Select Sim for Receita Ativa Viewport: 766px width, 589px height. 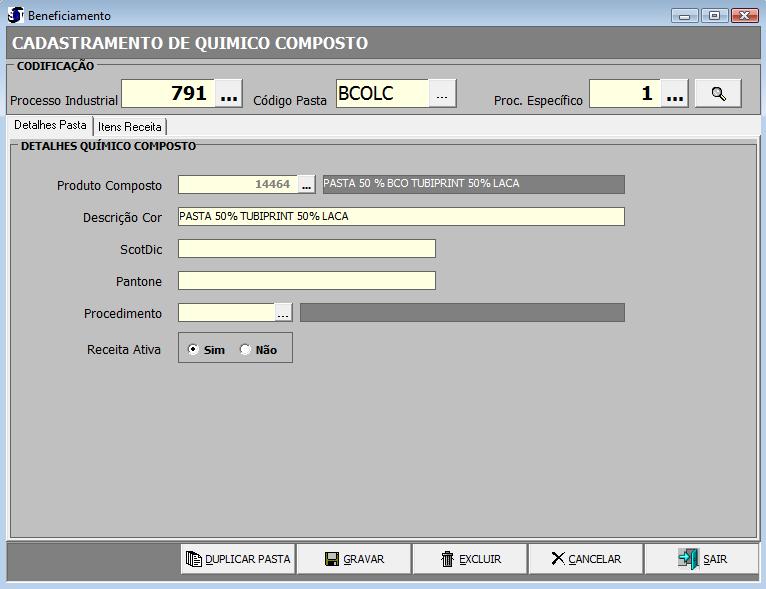(x=194, y=350)
